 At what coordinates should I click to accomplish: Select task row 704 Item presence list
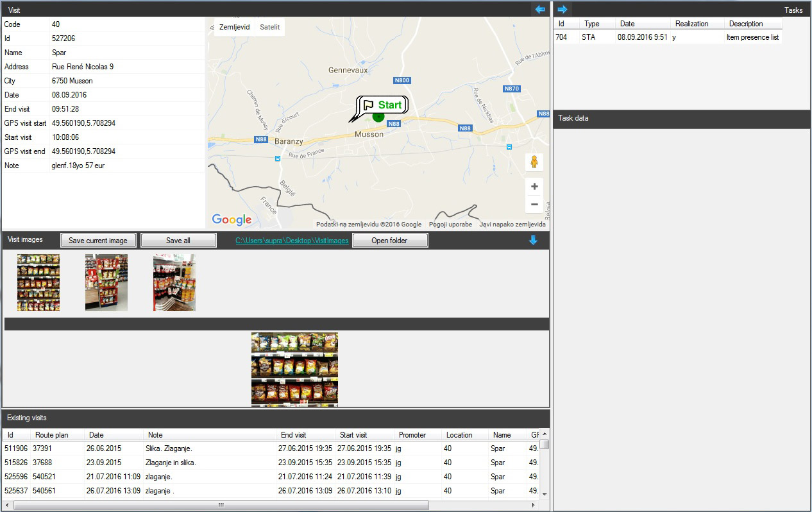667,37
